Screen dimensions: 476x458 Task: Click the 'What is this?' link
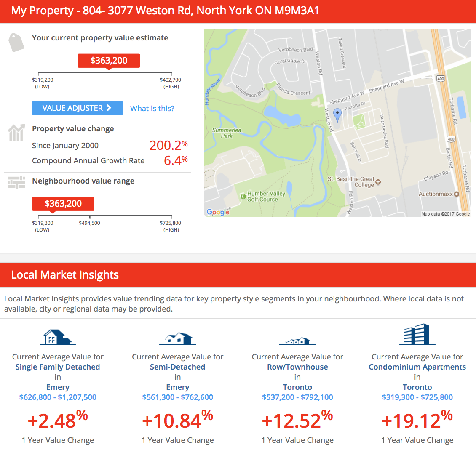tap(152, 109)
